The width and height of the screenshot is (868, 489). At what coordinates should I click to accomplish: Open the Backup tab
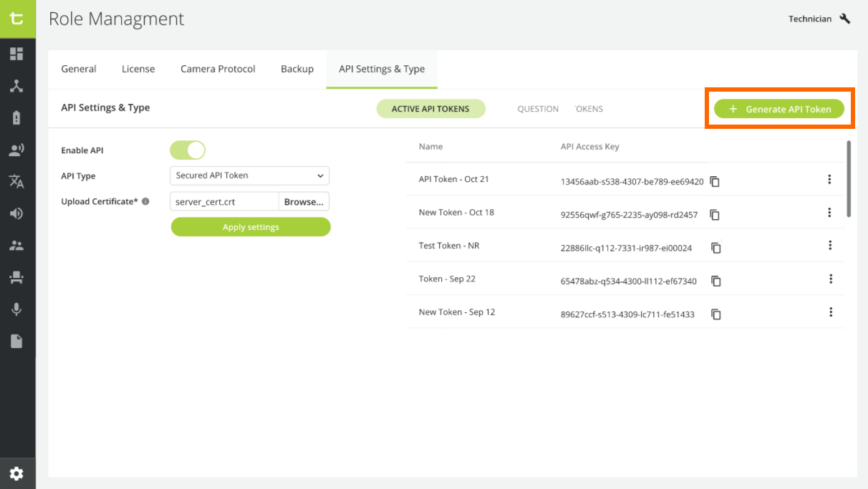[297, 69]
